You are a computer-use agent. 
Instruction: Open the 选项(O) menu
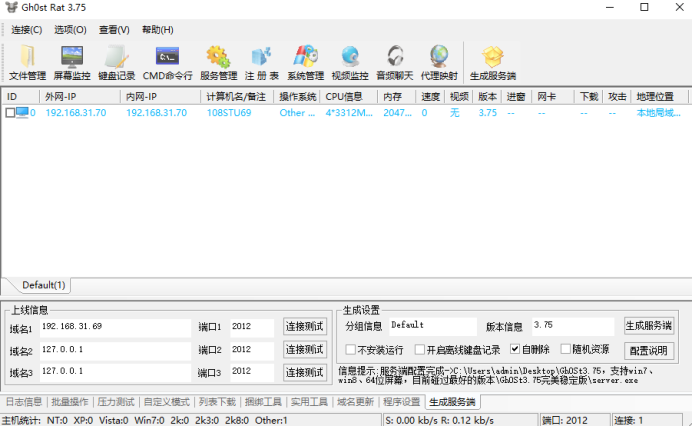70,30
